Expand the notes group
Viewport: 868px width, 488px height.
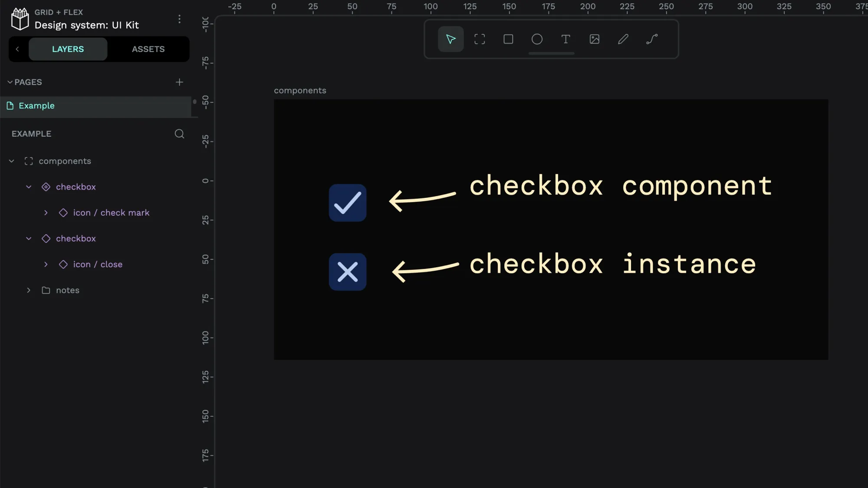click(29, 290)
